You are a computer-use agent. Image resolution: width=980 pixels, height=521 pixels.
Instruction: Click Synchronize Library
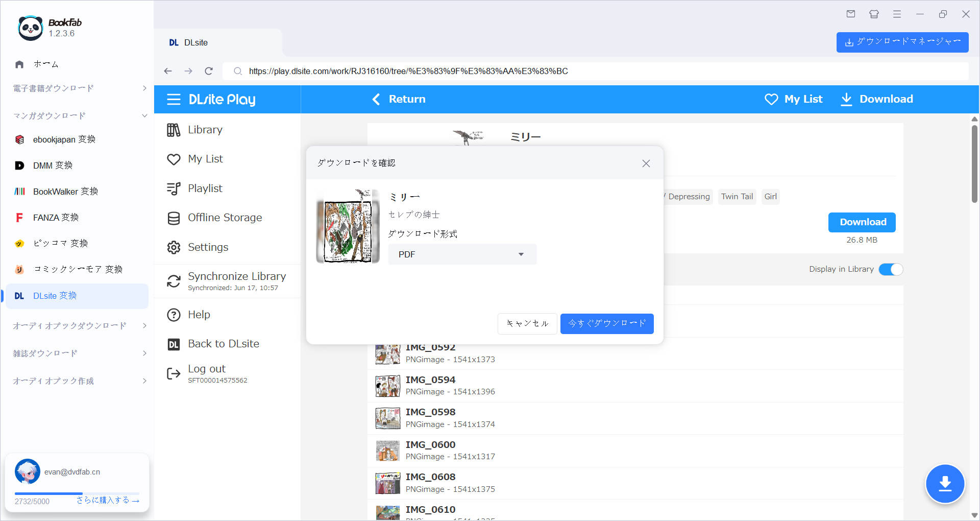point(227,281)
